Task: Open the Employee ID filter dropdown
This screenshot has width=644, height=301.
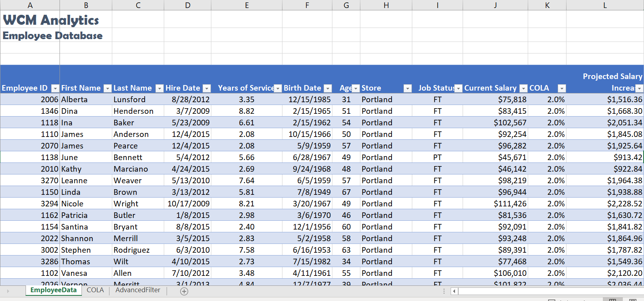Action: tap(55, 89)
